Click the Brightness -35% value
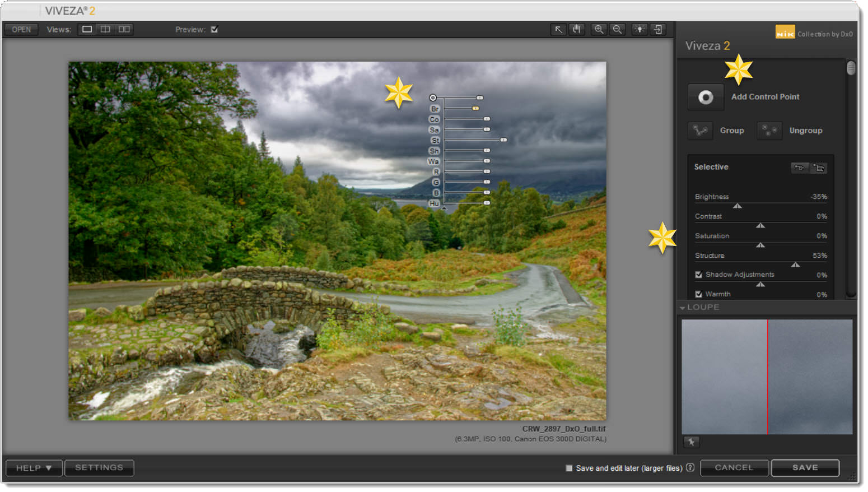 (x=819, y=197)
